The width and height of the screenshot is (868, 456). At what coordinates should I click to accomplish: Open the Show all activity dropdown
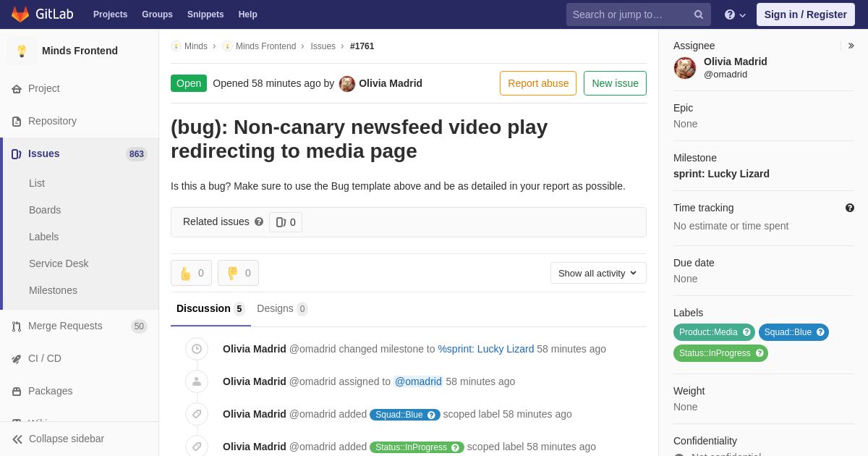point(598,273)
